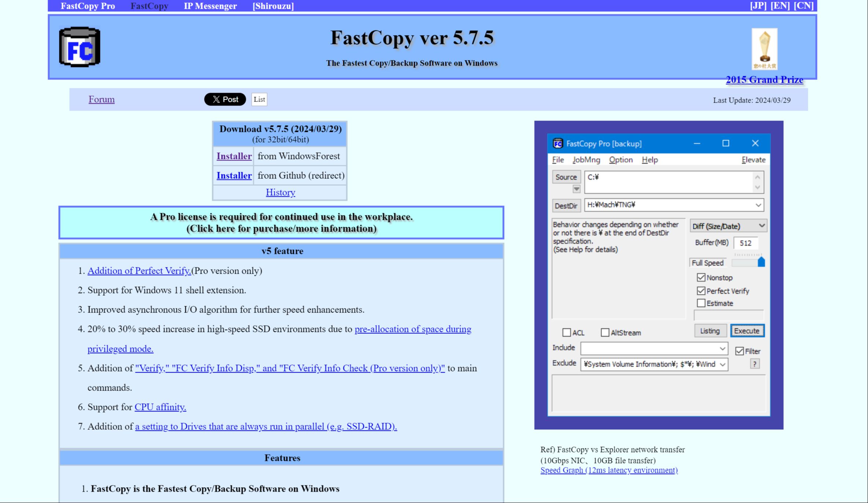Enable the Estimate checkbox
Screen dimensions: 868x503
[701, 303]
